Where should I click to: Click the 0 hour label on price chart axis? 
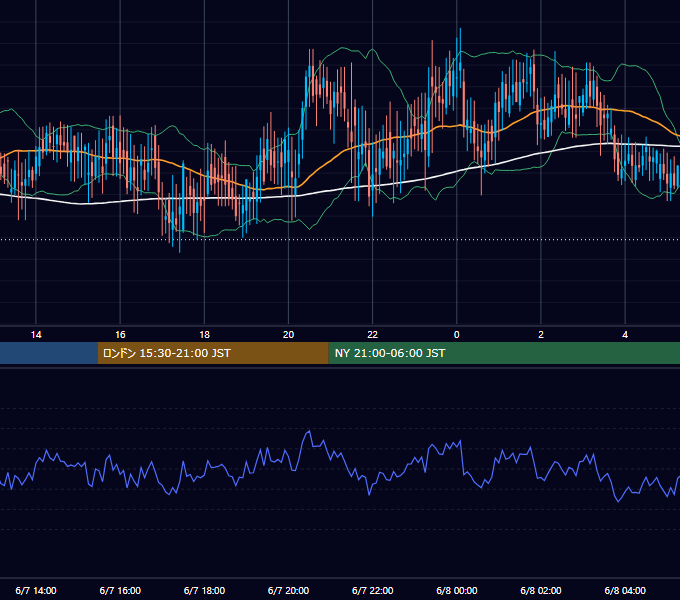(457, 335)
